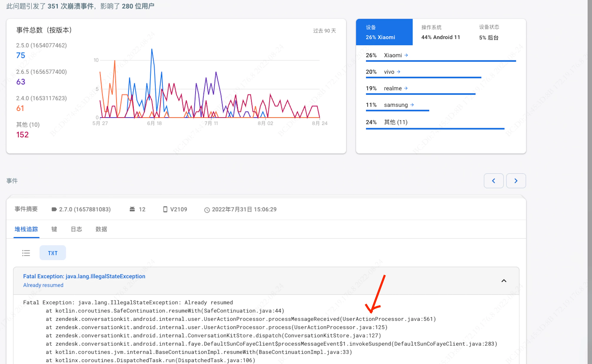Select the TXT stack trace view

coord(53,253)
